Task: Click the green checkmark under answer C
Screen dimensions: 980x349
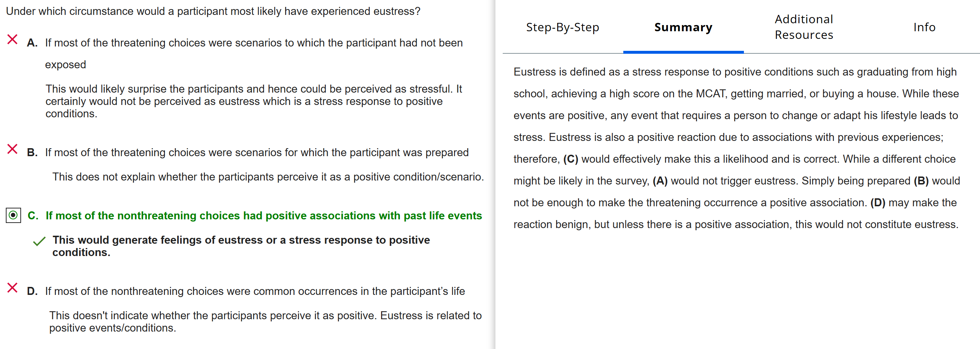Action: pyautogui.click(x=39, y=242)
